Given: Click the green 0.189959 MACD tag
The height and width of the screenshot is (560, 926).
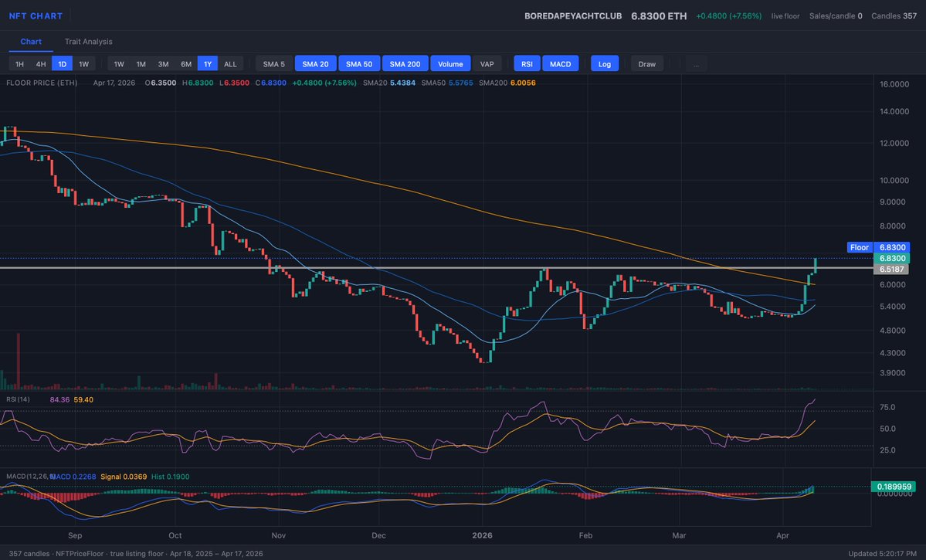Looking at the screenshot, I should (893, 487).
